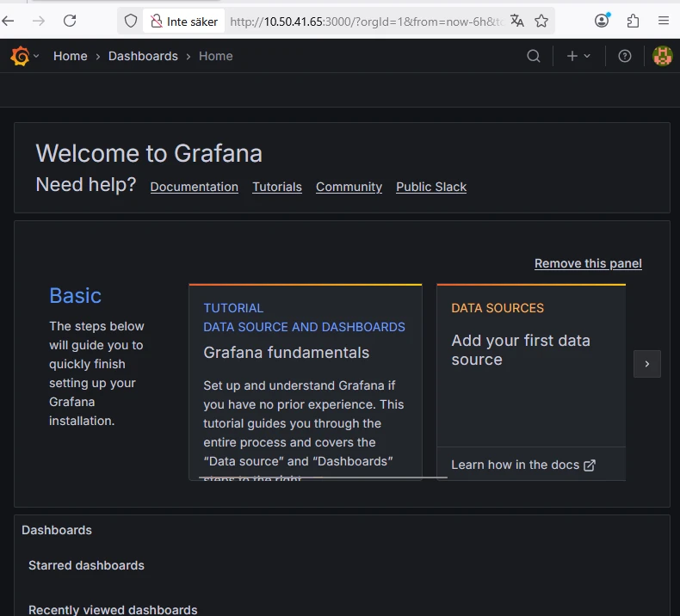This screenshot has width=680, height=616.
Task: Open the Dashboards breadcrumb
Action: (143, 56)
